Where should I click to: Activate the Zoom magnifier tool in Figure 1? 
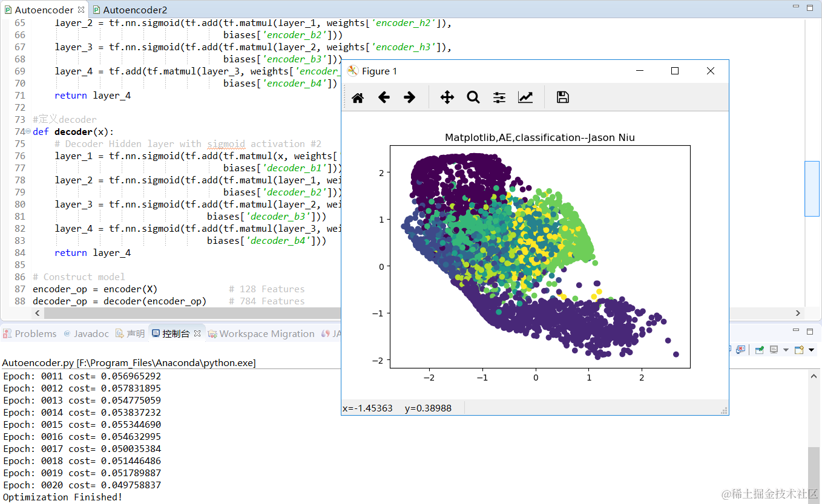pos(473,97)
